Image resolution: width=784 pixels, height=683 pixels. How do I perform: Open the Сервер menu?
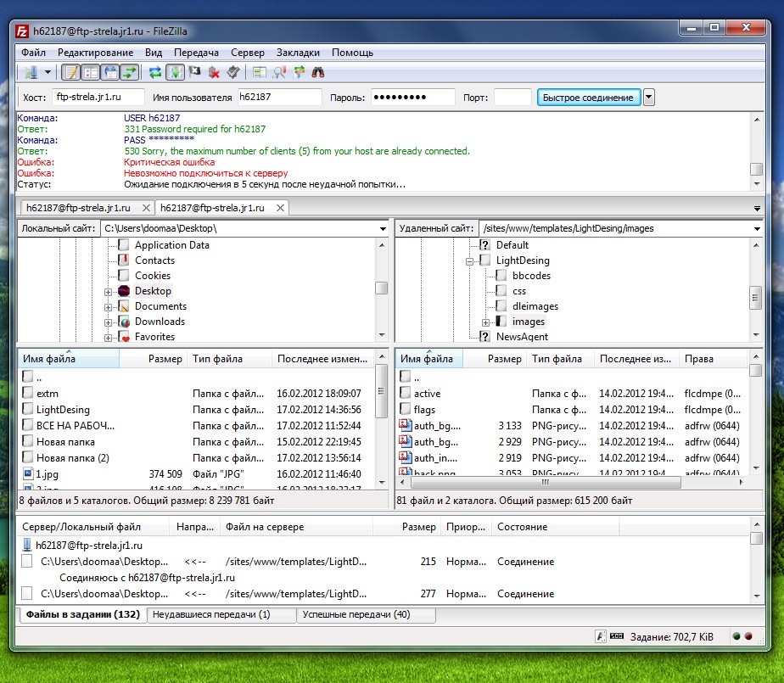tap(248, 53)
